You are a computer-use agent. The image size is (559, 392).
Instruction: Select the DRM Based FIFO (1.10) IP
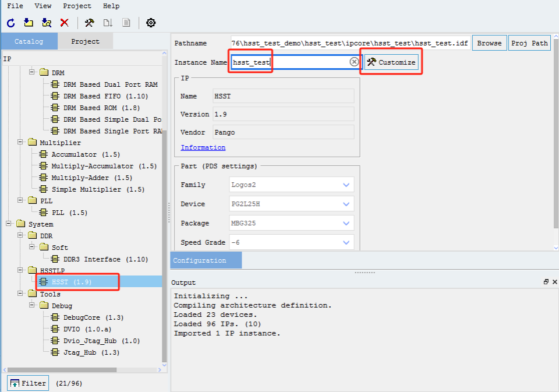[105, 96]
